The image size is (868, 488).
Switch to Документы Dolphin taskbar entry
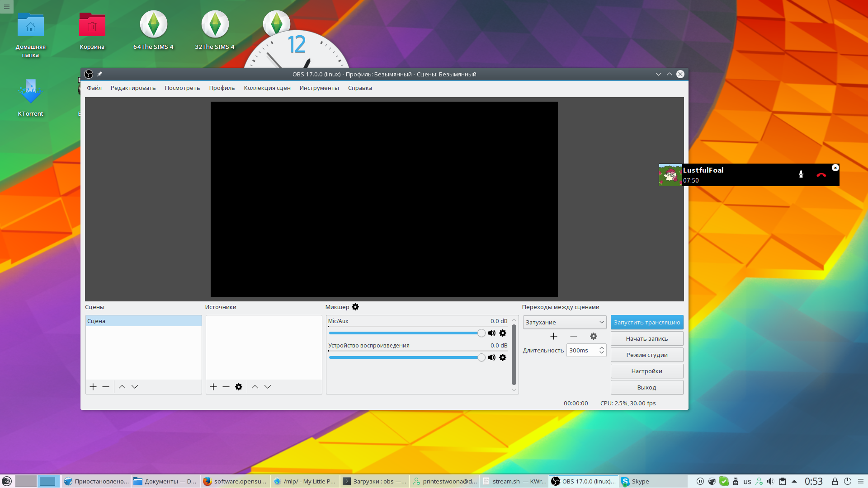pyautogui.click(x=165, y=481)
